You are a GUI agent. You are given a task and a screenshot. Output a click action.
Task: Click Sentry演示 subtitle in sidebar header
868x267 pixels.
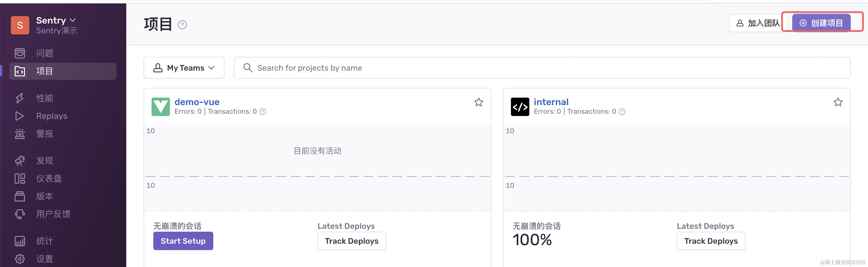tap(56, 31)
